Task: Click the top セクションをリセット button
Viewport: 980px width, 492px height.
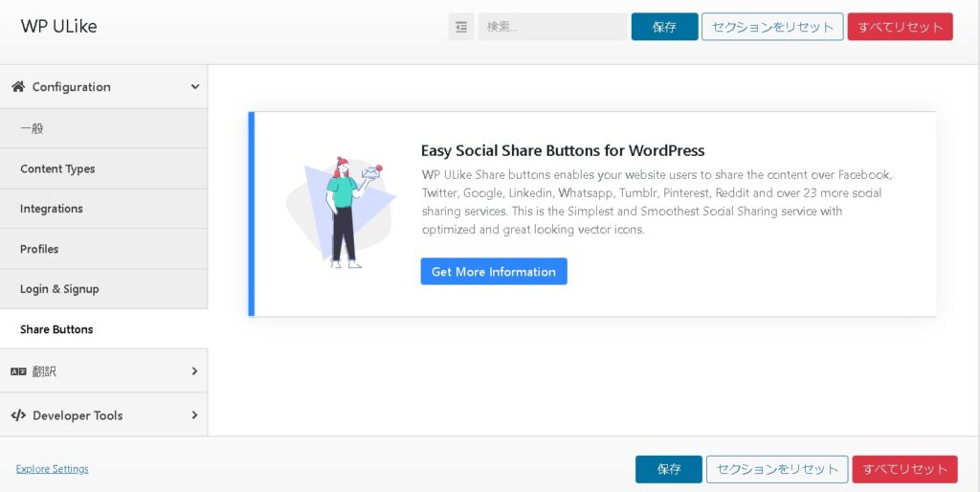Action: click(x=772, y=27)
